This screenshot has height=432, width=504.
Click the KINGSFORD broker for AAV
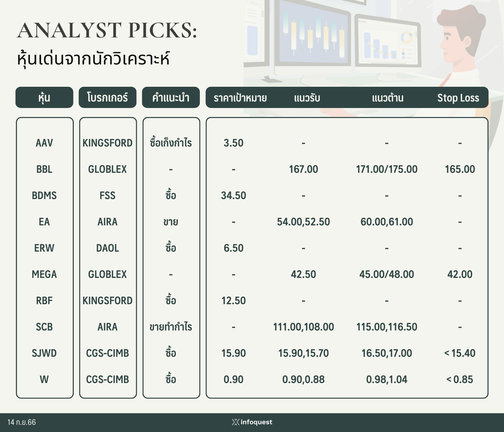point(108,143)
